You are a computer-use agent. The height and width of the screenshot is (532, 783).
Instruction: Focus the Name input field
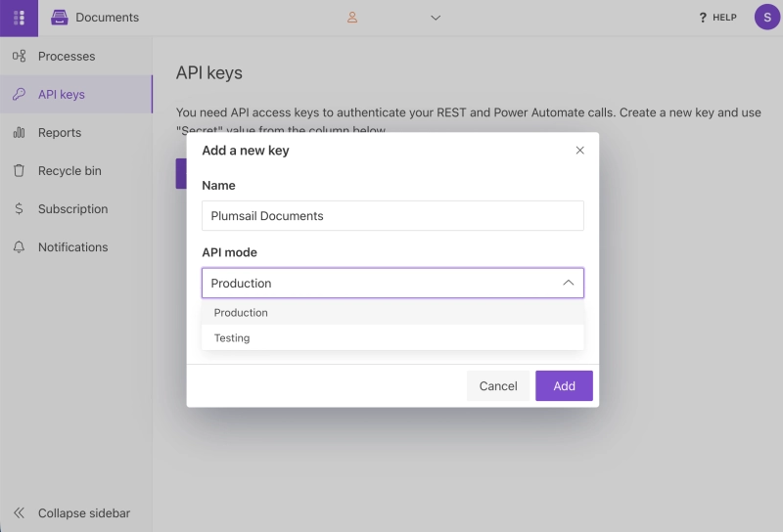[x=392, y=215]
